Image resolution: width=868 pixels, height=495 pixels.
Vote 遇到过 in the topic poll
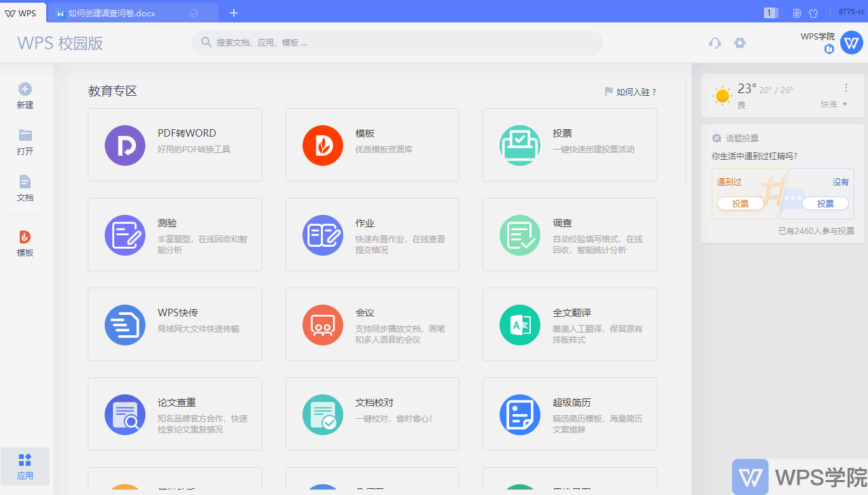coord(740,203)
